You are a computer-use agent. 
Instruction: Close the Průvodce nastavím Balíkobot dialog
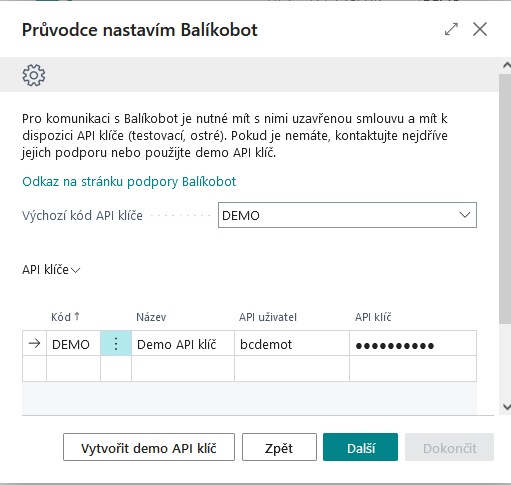[480, 29]
